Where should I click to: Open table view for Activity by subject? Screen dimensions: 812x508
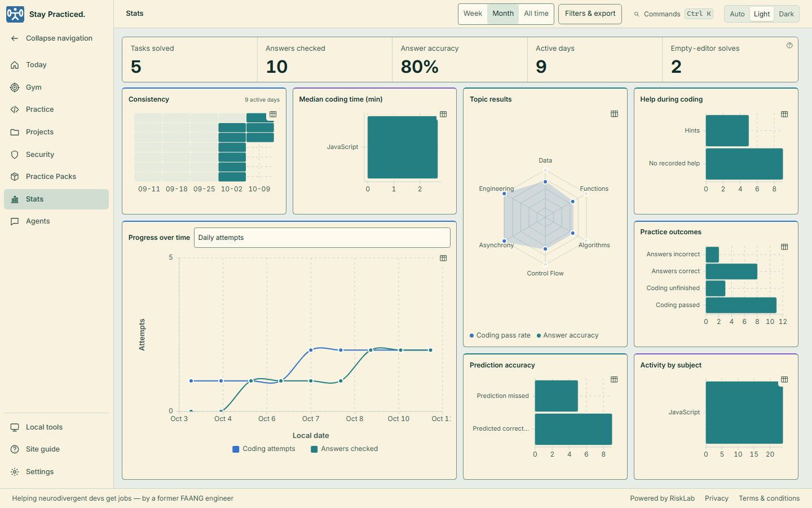click(x=784, y=379)
